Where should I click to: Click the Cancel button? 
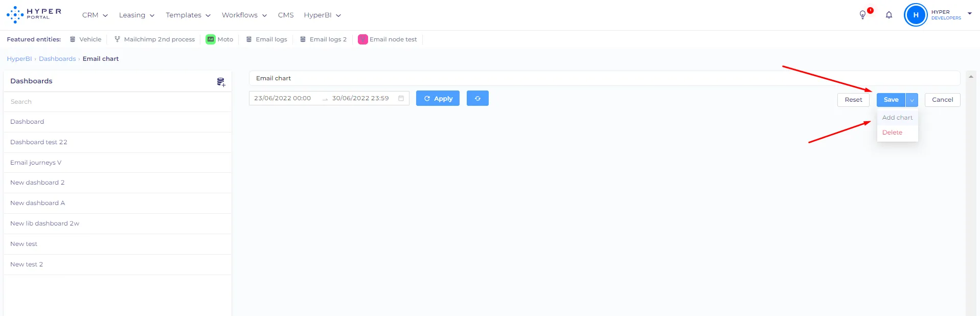[x=942, y=100]
